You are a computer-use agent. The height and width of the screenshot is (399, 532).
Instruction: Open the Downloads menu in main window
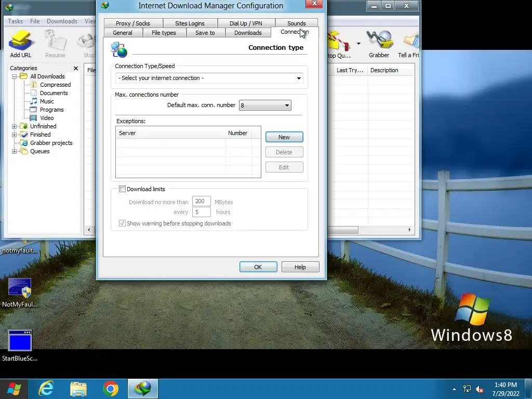(62, 21)
